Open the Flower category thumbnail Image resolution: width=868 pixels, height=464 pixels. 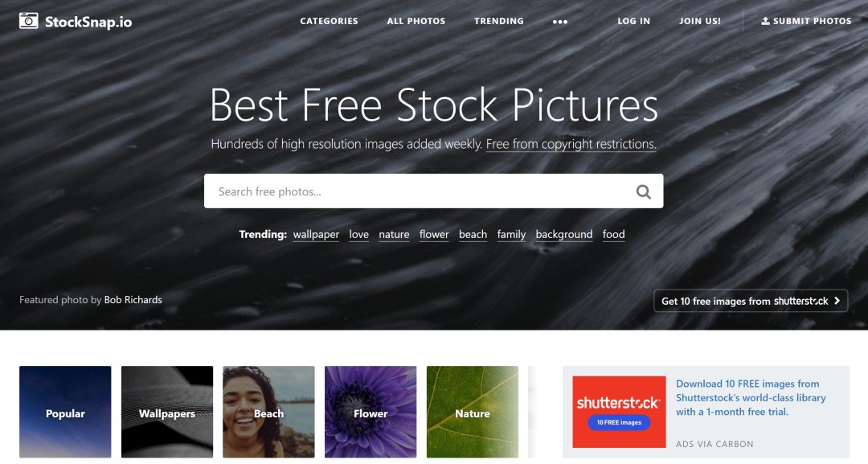pyautogui.click(x=371, y=412)
